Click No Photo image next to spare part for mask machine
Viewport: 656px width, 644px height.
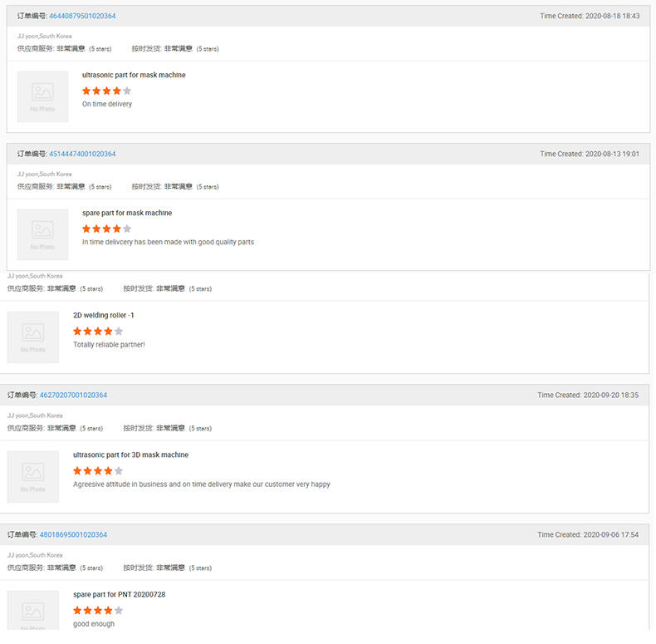pyautogui.click(x=42, y=234)
